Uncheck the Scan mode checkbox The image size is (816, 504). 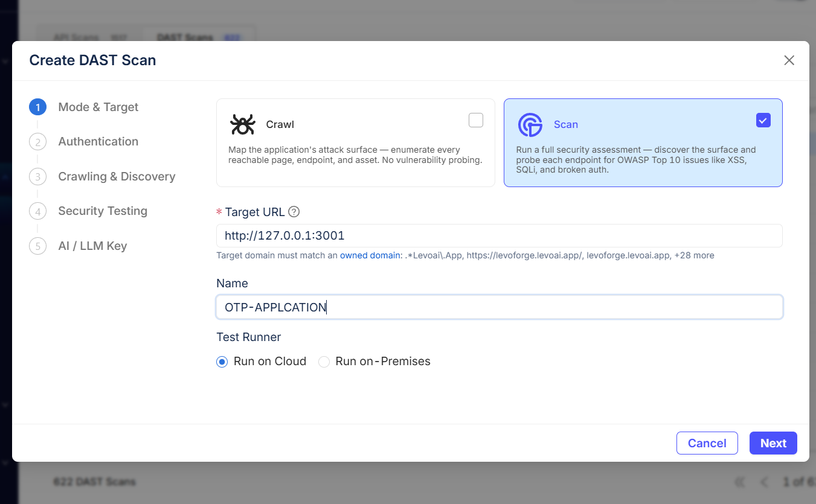click(763, 120)
